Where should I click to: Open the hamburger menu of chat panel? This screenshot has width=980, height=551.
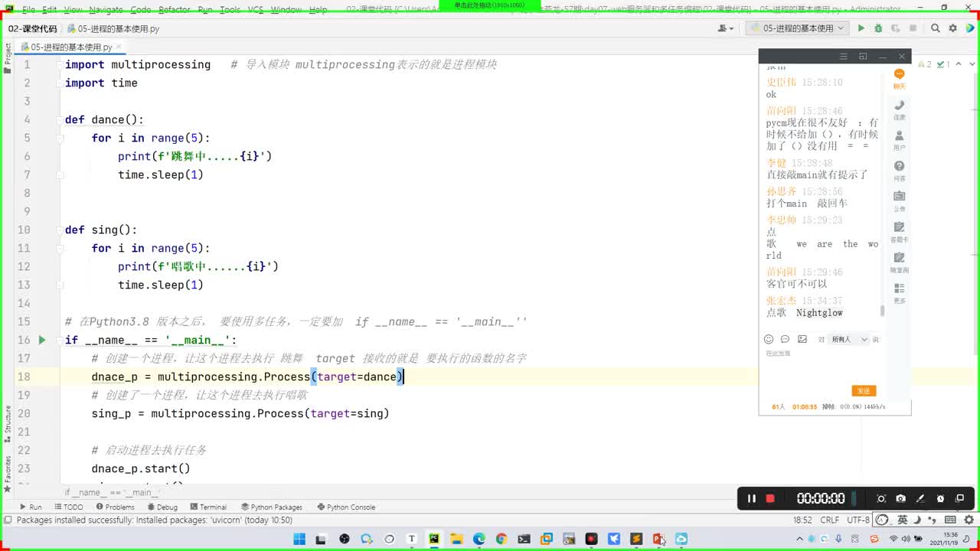[x=843, y=57]
